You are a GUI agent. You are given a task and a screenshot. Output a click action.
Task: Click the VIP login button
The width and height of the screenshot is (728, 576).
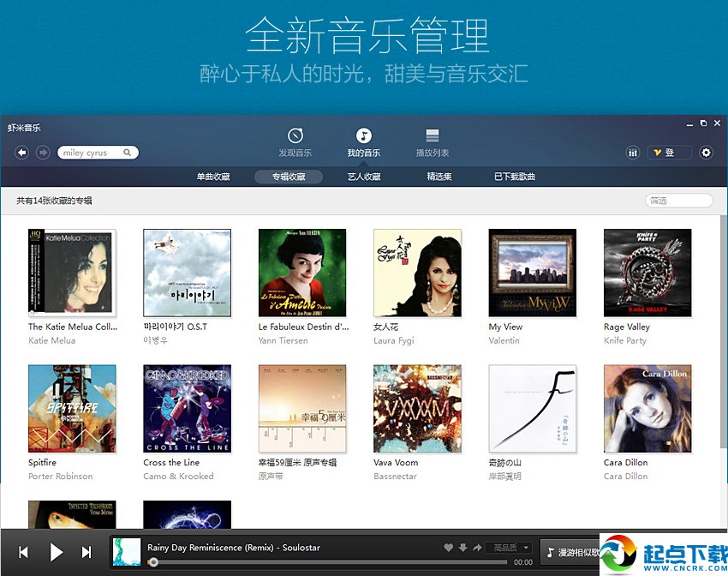click(669, 153)
